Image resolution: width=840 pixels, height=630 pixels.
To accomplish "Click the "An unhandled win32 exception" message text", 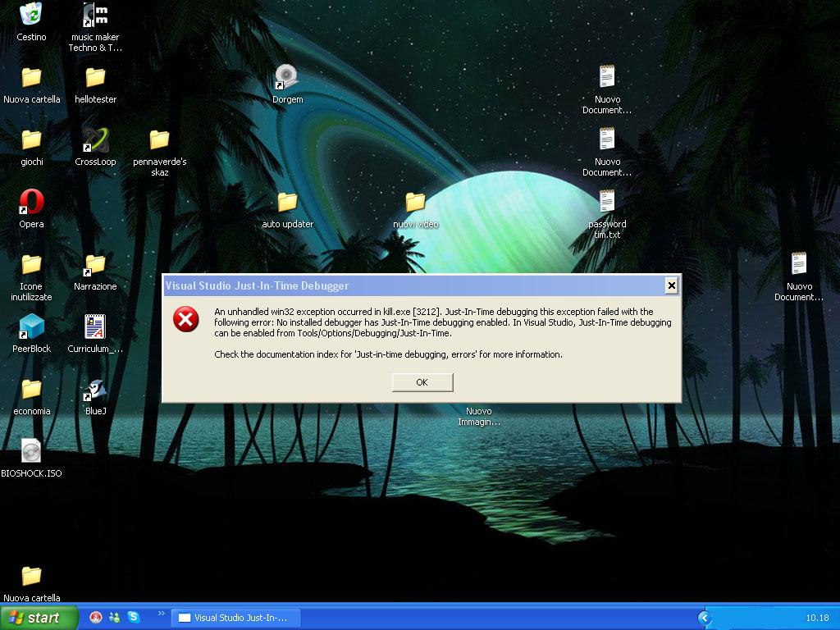I will tap(442, 322).
